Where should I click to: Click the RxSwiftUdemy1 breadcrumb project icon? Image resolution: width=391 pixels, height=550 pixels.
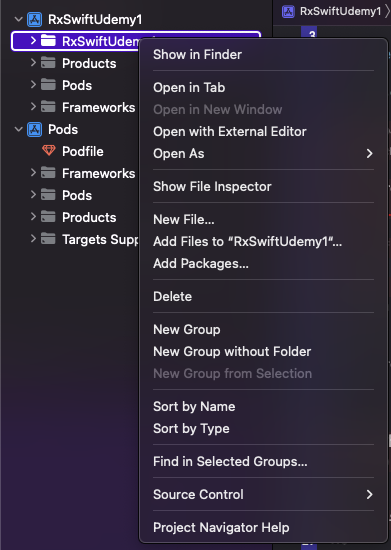(288, 12)
